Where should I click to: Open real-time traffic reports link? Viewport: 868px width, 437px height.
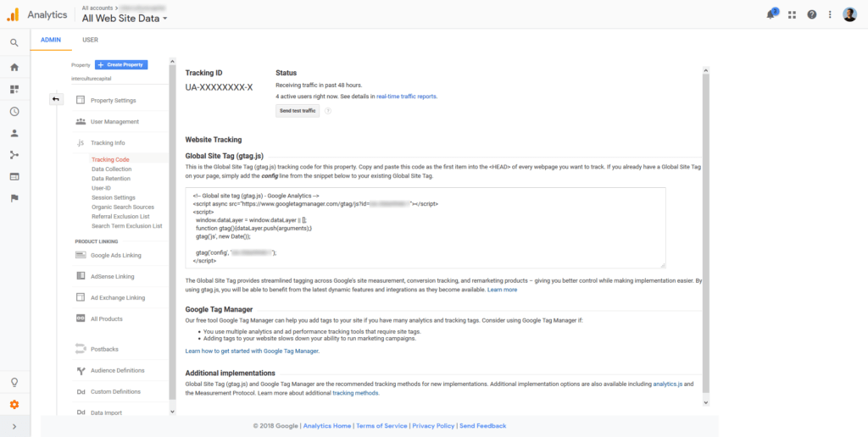tap(406, 97)
